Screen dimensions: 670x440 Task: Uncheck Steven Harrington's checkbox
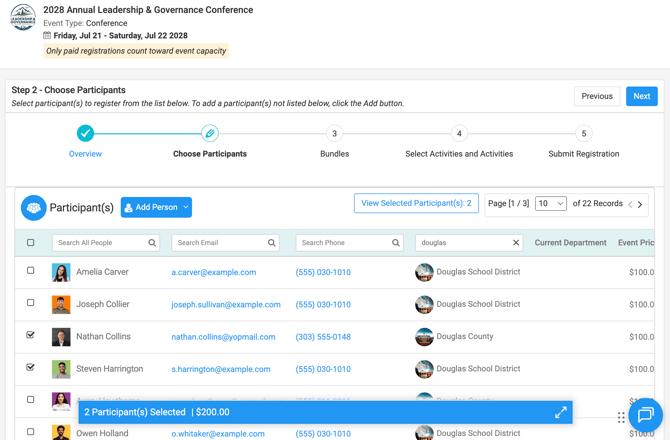coord(30,367)
